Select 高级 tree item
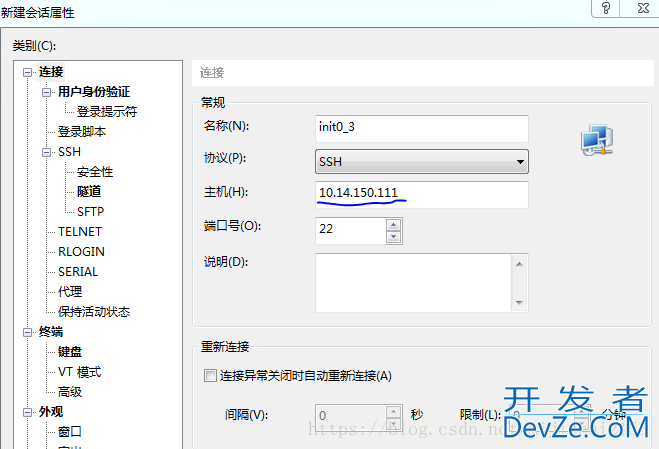Viewport: 659px width, 449px height. pyautogui.click(x=70, y=392)
